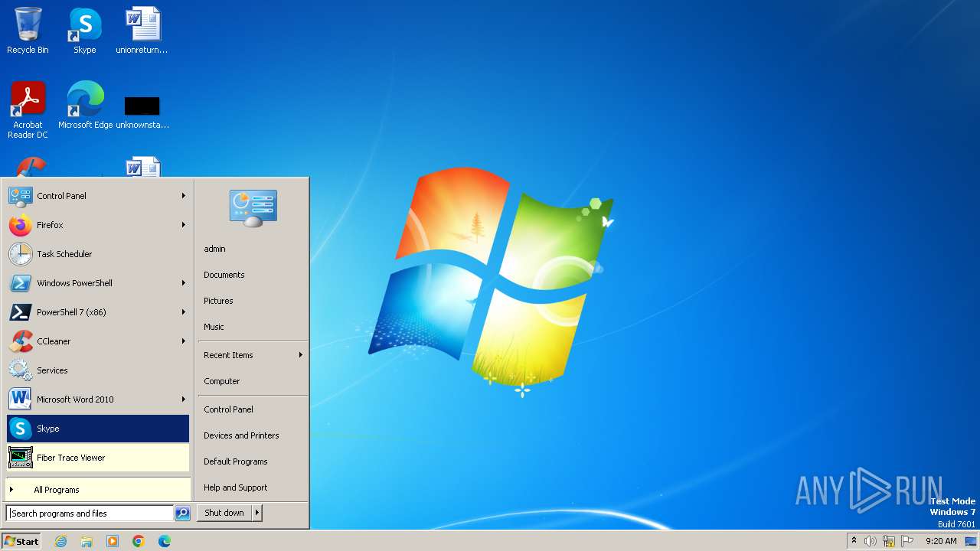This screenshot has height=551, width=980.
Task: Expand the Recent Items submenu arrow
Action: 301,355
